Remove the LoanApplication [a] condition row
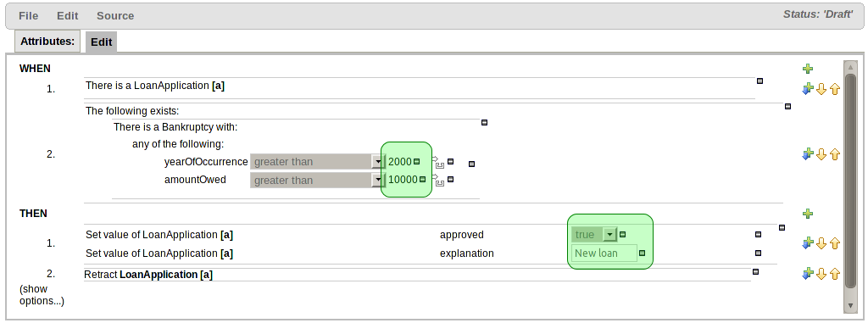868x323 pixels. 760,81
